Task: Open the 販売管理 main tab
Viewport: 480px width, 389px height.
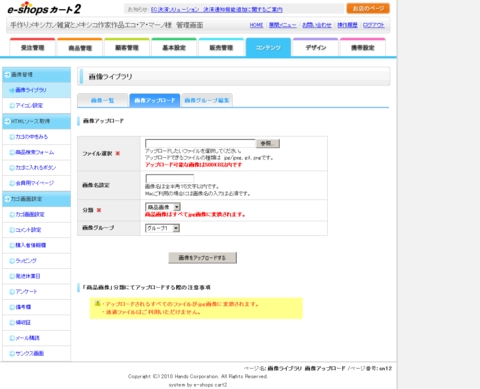Action: coord(221,47)
